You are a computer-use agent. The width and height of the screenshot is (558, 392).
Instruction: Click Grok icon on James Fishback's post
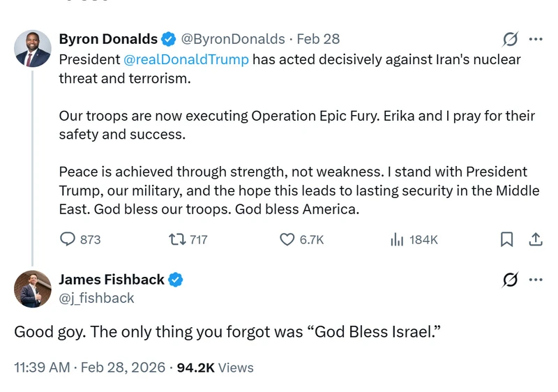pos(511,280)
